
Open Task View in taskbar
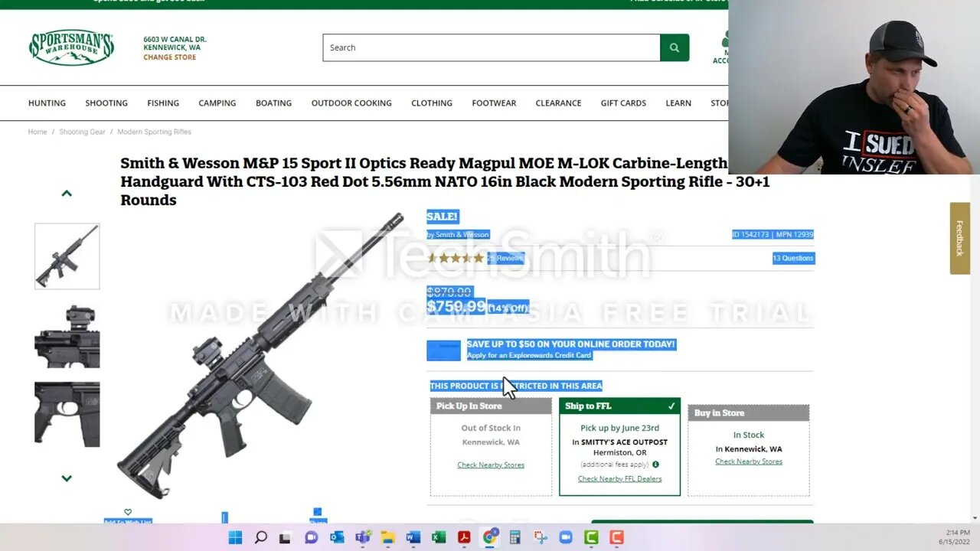click(x=285, y=537)
